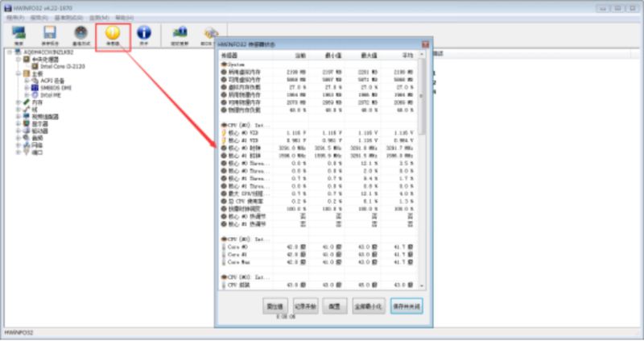Select the ACPI devices tree icon
Viewport: 644px width, 341px height.
pyautogui.click(x=35, y=81)
